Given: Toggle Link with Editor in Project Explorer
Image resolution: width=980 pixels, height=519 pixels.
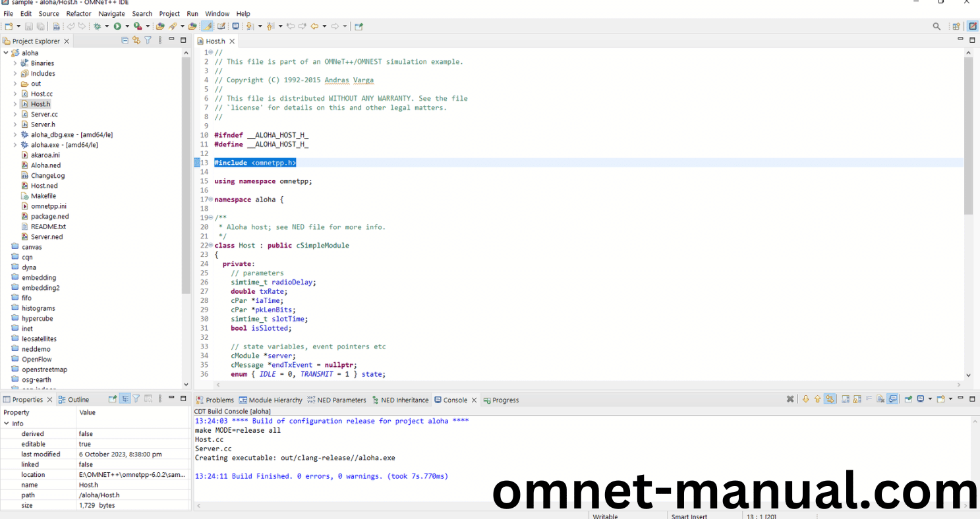Looking at the screenshot, I should (x=136, y=41).
